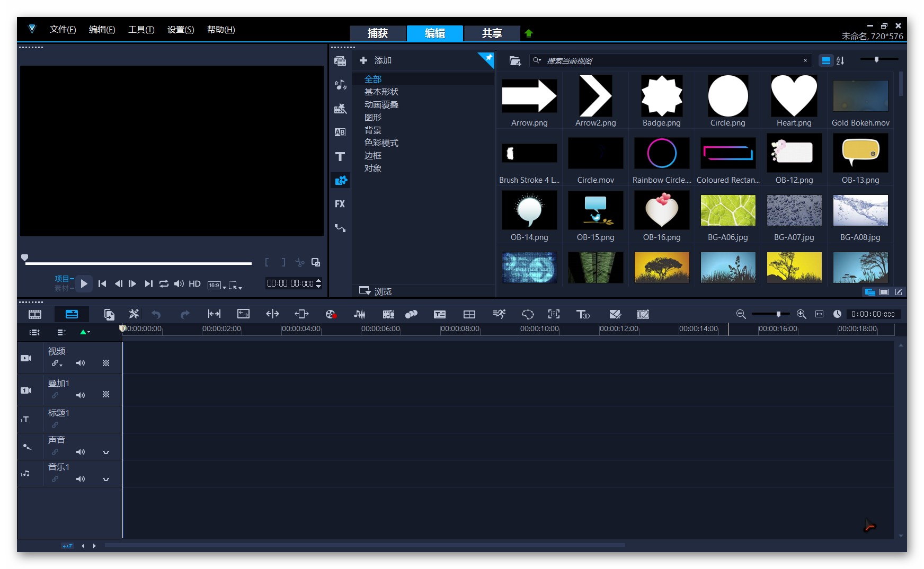Image resolution: width=924 pixels, height=569 pixels.
Task: Open the 帮助(H) menu
Action: (221, 30)
